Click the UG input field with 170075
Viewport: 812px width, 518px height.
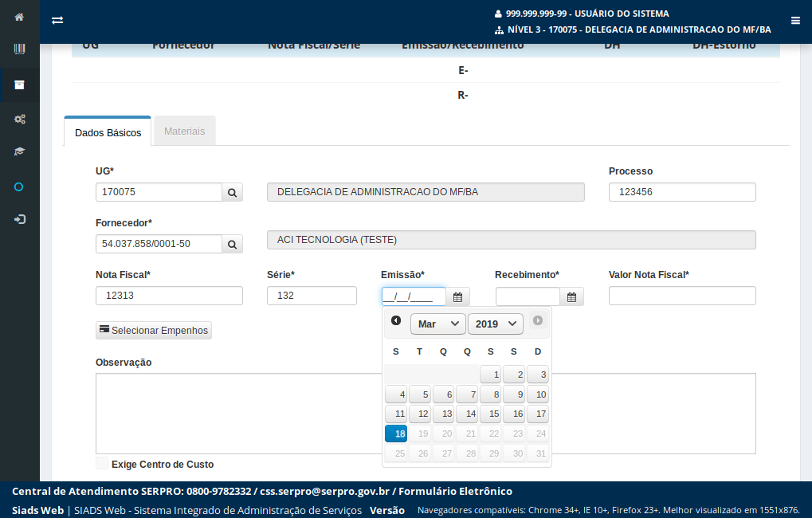pos(159,192)
